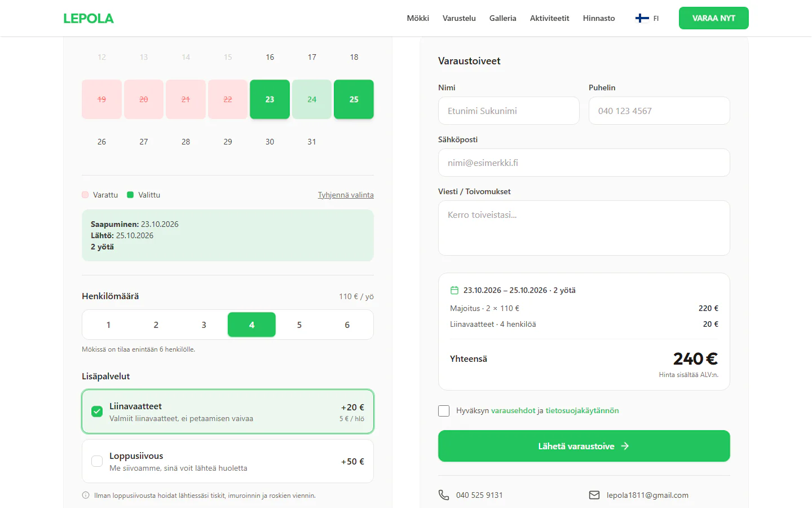Navigate to Hinnasto

click(x=599, y=18)
